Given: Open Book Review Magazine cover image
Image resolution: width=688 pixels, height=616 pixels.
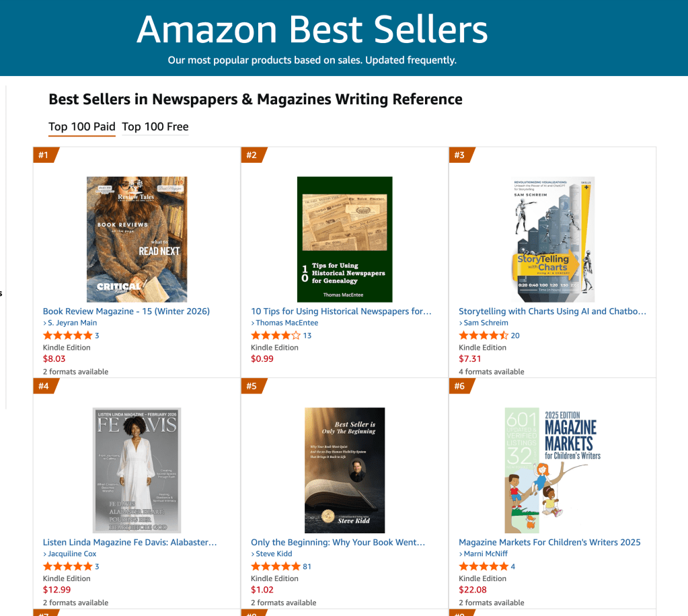Looking at the screenshot, I should tap(137, 239).
